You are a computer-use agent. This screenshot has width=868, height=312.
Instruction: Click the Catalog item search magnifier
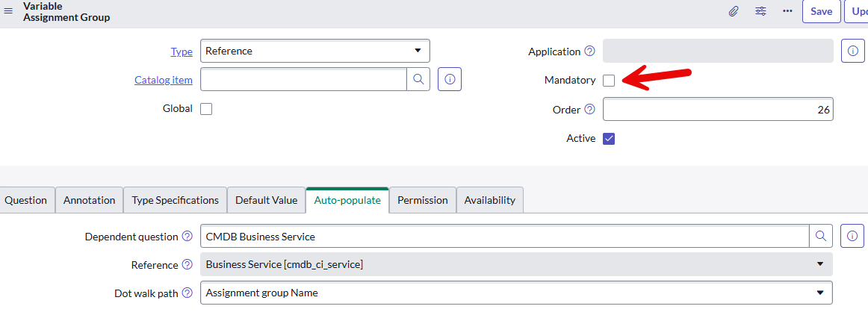(418, 80)
